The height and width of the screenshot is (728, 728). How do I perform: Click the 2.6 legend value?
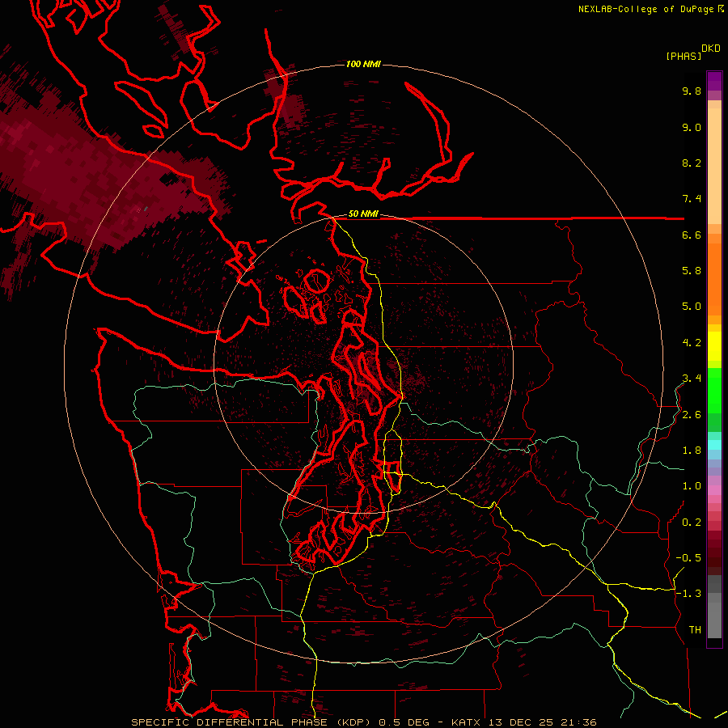pyautogui.click(x=692, y=415)
